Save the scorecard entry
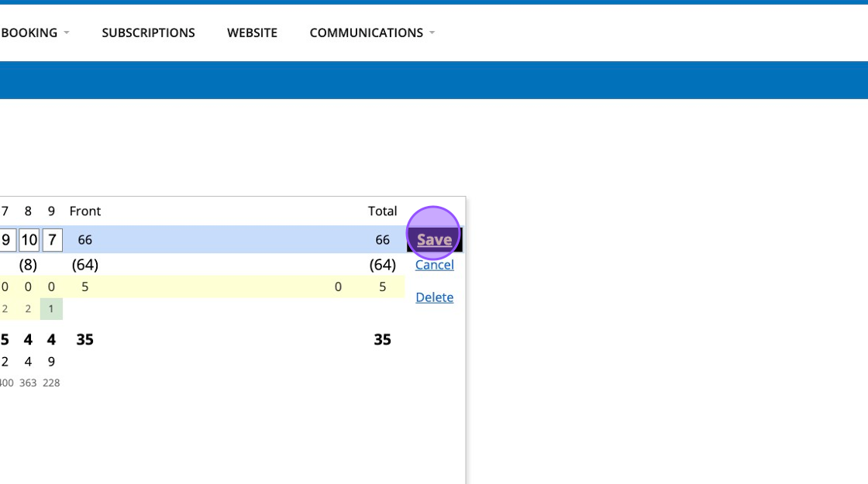Viewport: 868px width, 484px height. 435,239
